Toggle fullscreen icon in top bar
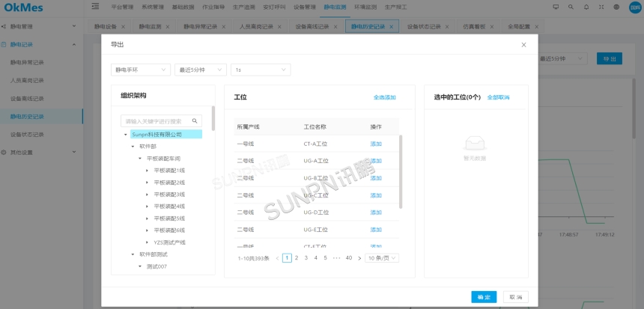Viewport: 644px width, 309px height. click(601, 7)
